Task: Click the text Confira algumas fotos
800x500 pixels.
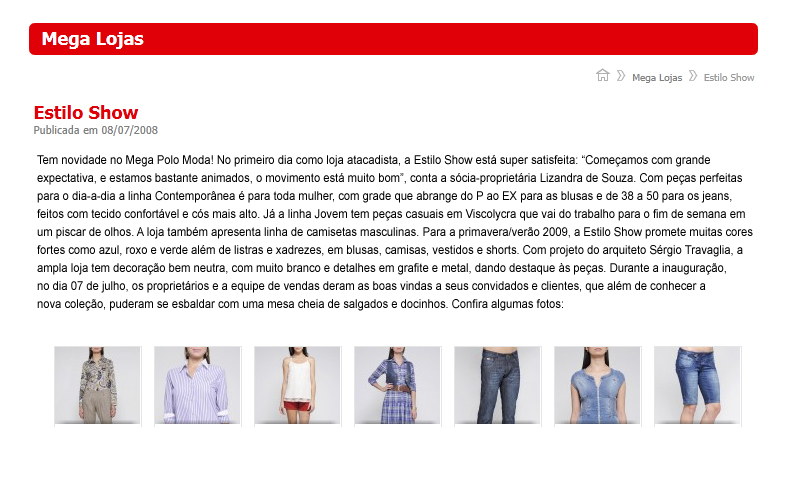Action: point(507,304)
